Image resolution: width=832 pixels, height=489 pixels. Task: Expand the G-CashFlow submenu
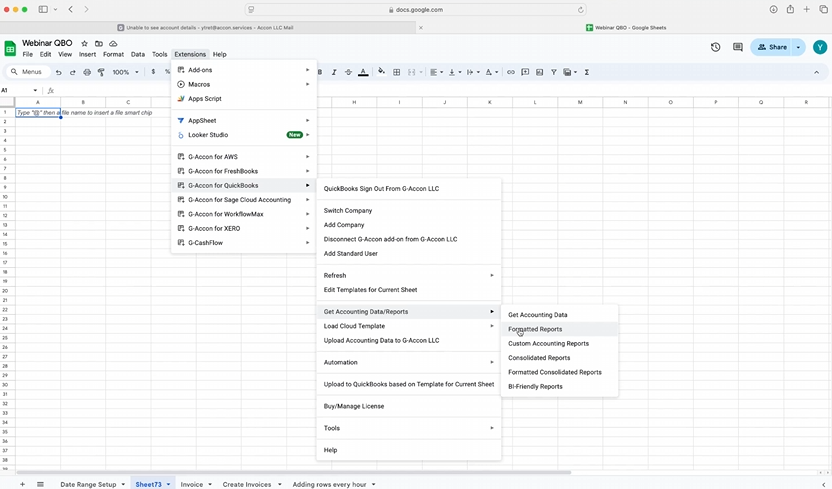point(244,243)
